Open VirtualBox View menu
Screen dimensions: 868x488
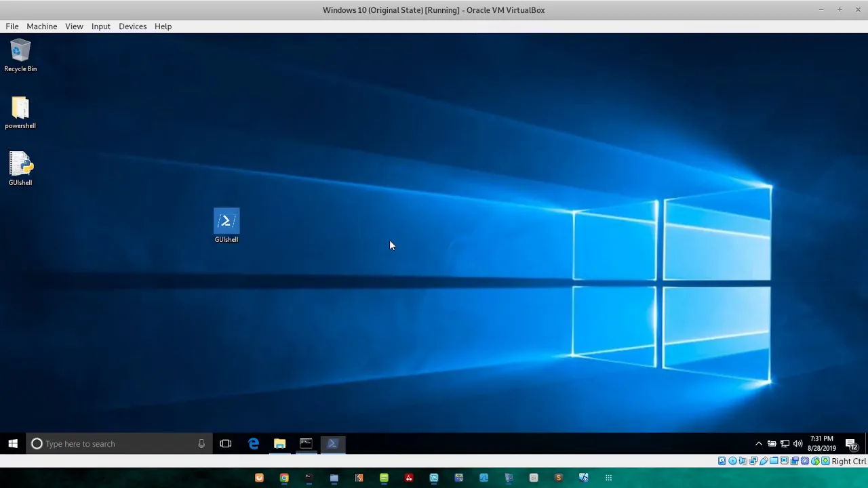click(x=74, y=26)
